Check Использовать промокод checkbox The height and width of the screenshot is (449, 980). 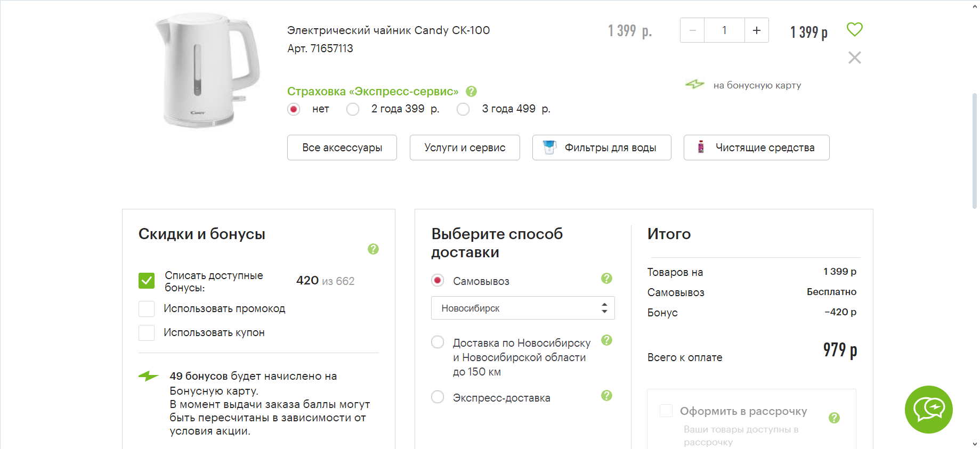coord(147,309)
